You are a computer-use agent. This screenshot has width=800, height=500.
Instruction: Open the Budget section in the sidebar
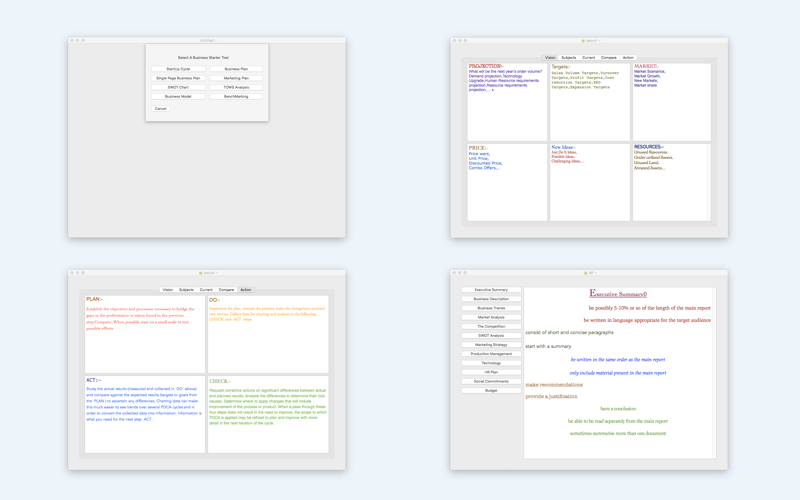pos(491,391)
